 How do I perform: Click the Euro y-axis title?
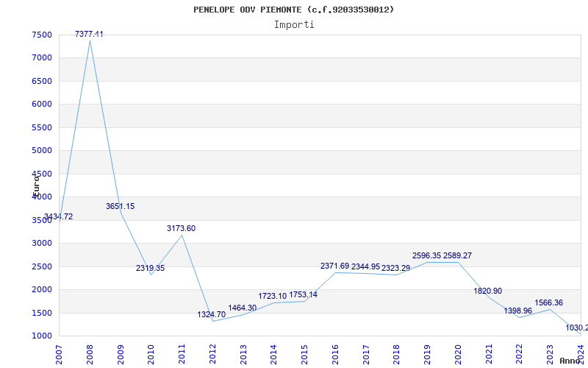pyautogui.click(x=36, y=185)
